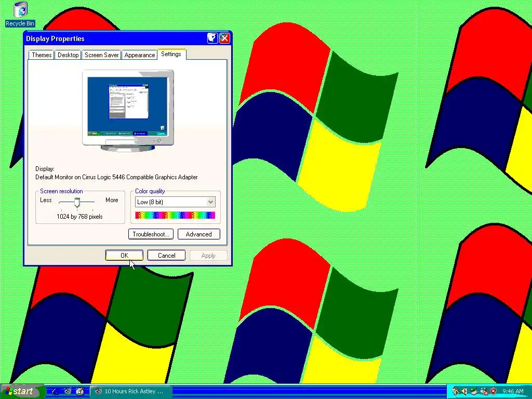The image size is (532, 399).
Task: Switch to the Appearance tab
Action: click(x=139, y=55)
